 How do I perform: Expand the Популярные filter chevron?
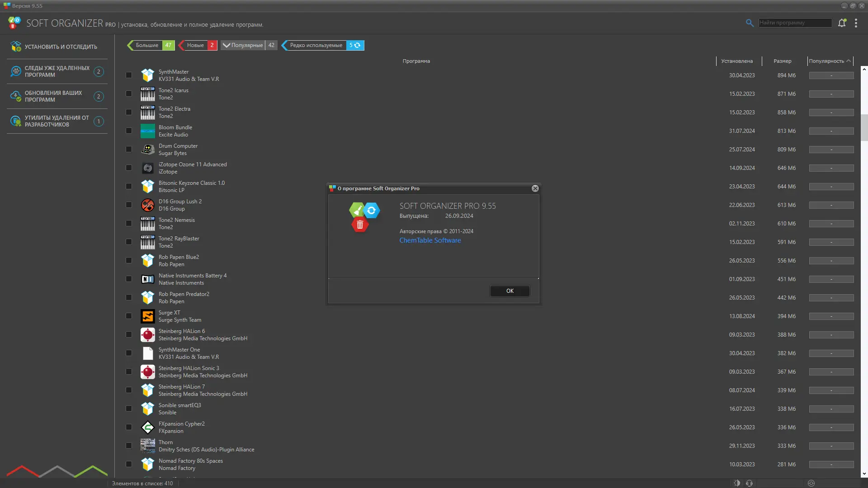click(x=226, y=45)
